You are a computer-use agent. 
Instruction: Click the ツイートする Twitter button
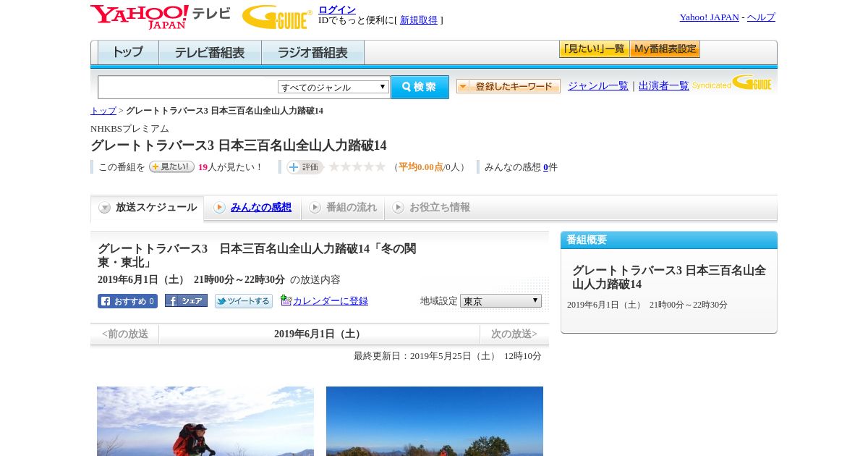[244, 301]
